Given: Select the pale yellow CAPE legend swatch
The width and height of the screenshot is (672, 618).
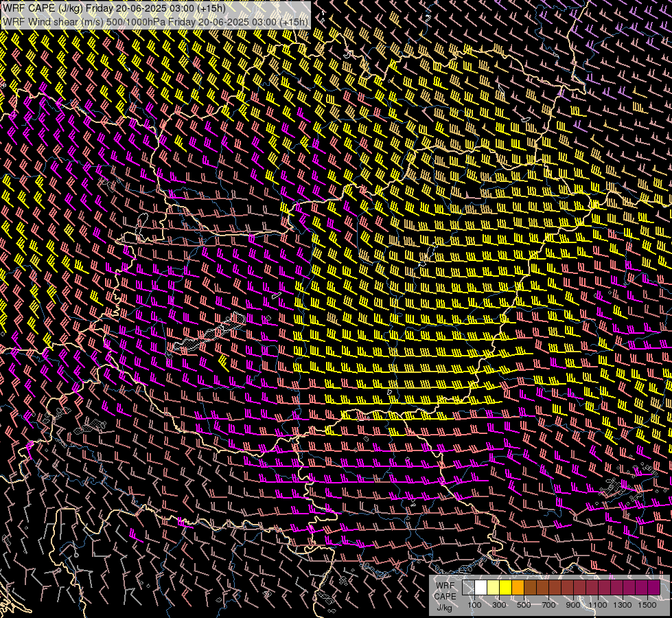Looking at the screenshot, I should click(x=494, y=587).
